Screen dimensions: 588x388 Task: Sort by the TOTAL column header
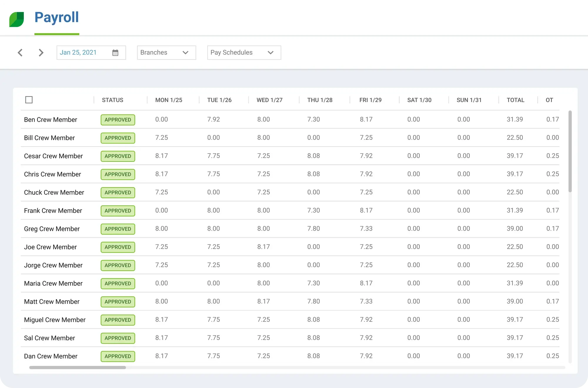click(x=515, y=100)
